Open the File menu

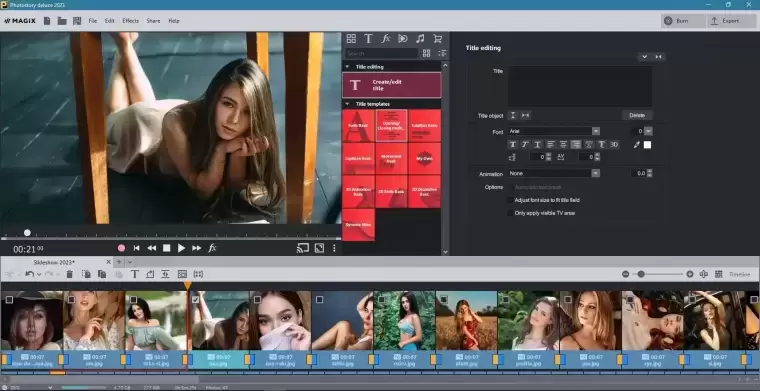(x=93, y=21)
